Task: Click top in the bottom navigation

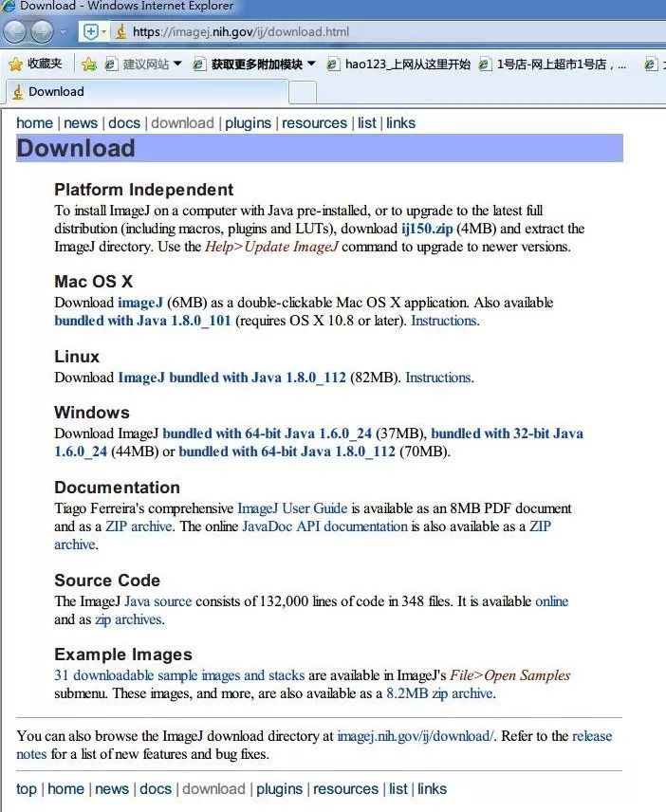Action: pyautogui.click(x=27, y=789)
